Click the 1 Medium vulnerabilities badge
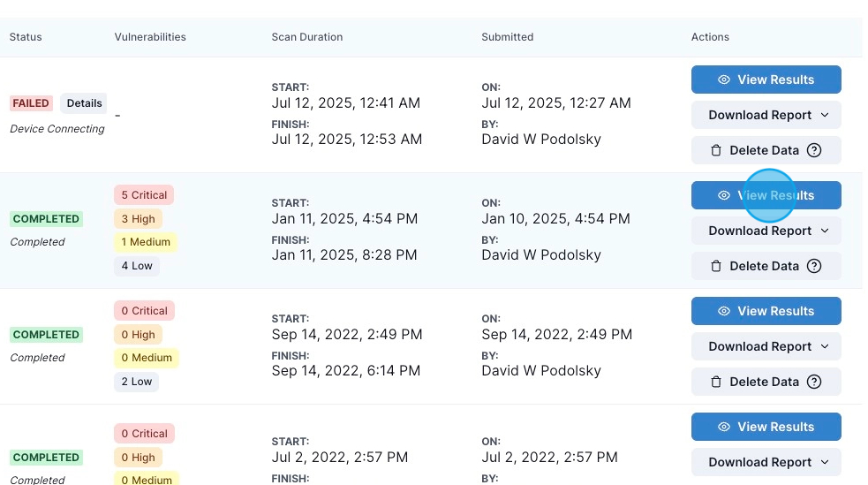The height and width of the screenshot is (485, 868). [146, 242]
